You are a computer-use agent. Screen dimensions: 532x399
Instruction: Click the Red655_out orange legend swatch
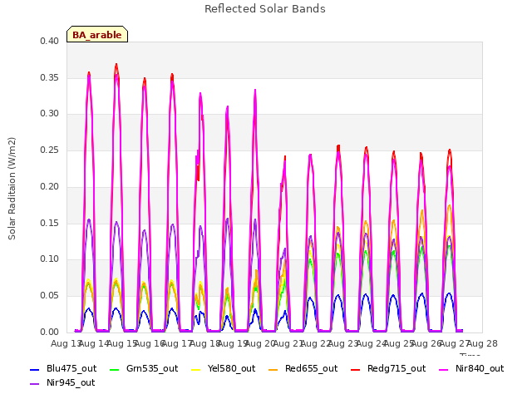(273, 369)
